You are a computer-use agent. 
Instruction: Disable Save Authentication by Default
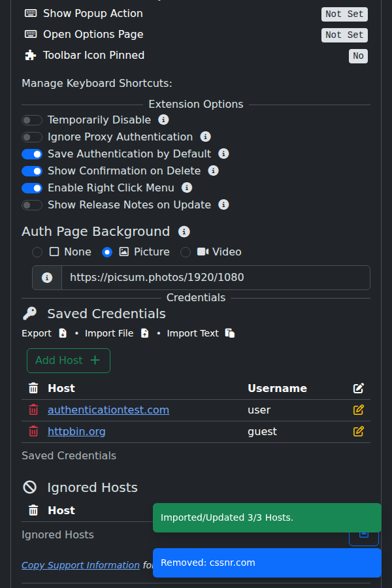[x=31, y=154]
